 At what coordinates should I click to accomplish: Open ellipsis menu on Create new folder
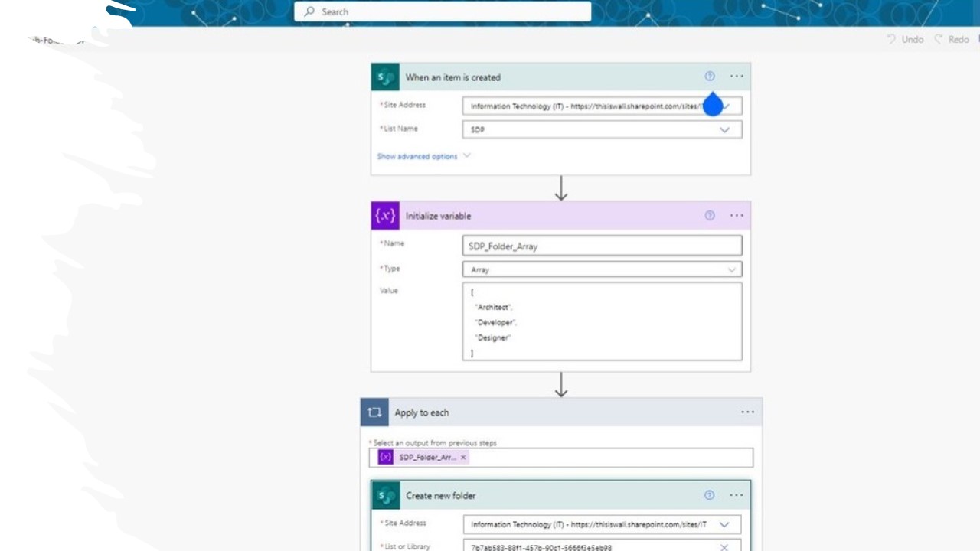point(737,495)
